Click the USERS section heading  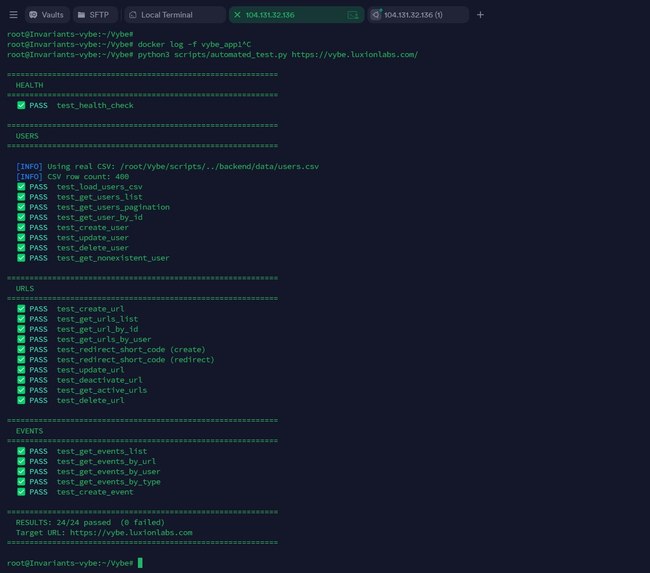click(x=27, y=136)
